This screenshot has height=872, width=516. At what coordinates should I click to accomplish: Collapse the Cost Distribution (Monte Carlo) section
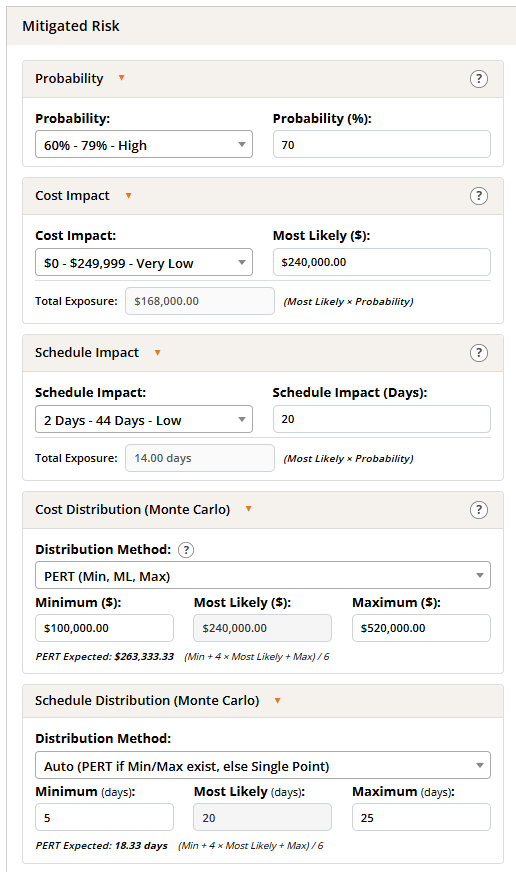click(x=249, y=509)
